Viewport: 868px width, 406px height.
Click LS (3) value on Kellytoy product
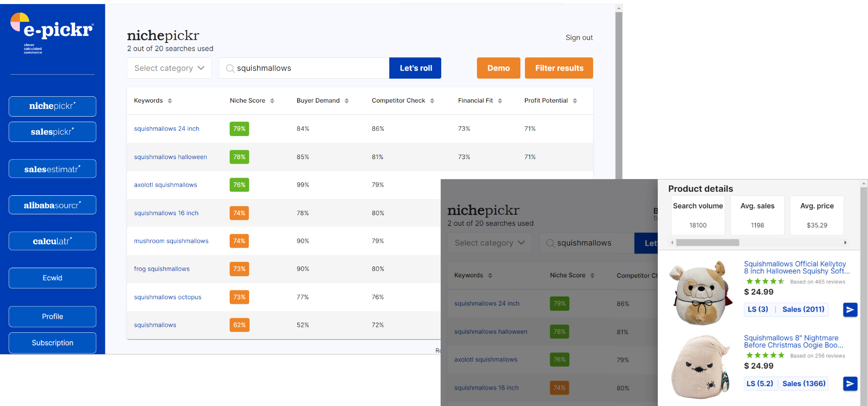758,309
